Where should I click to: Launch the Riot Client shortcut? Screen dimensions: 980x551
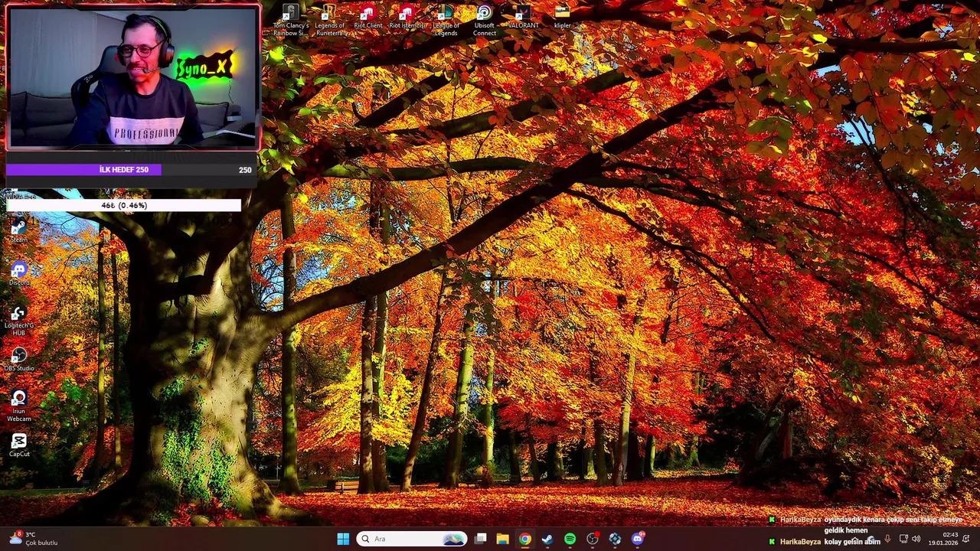[368, 18]
